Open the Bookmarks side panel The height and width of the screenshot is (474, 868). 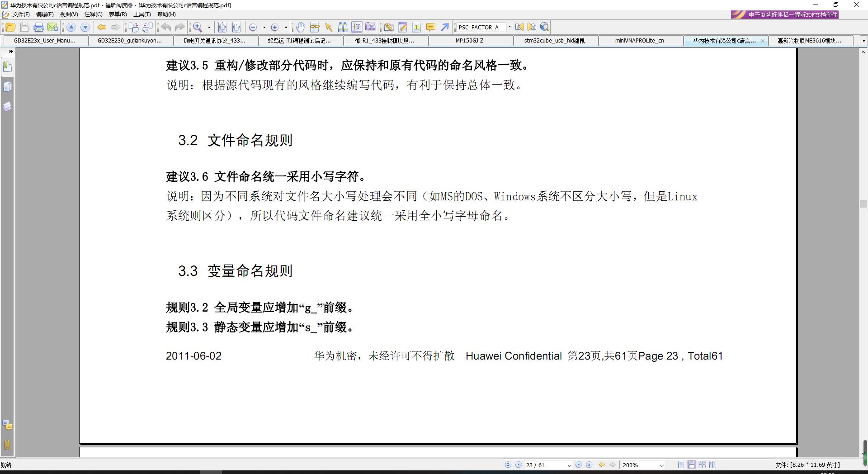tap(7, 67)
